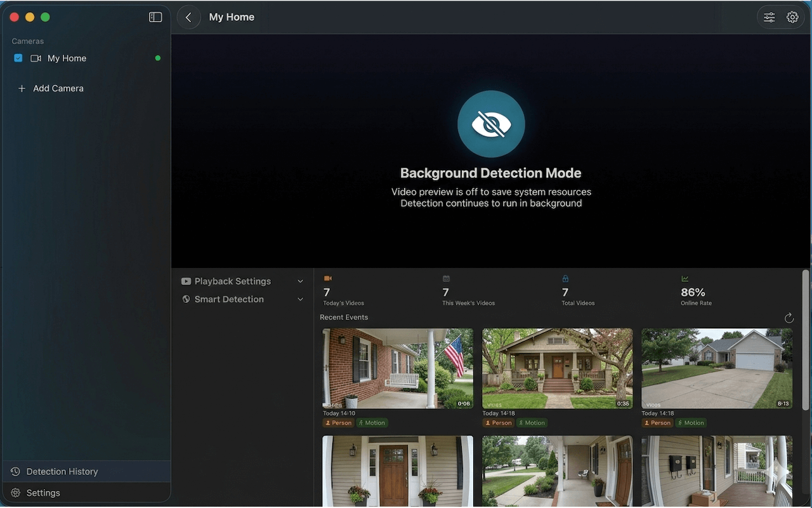812x508 pixels.
Task: Expand the Playback Settings section
Action: 243,281
